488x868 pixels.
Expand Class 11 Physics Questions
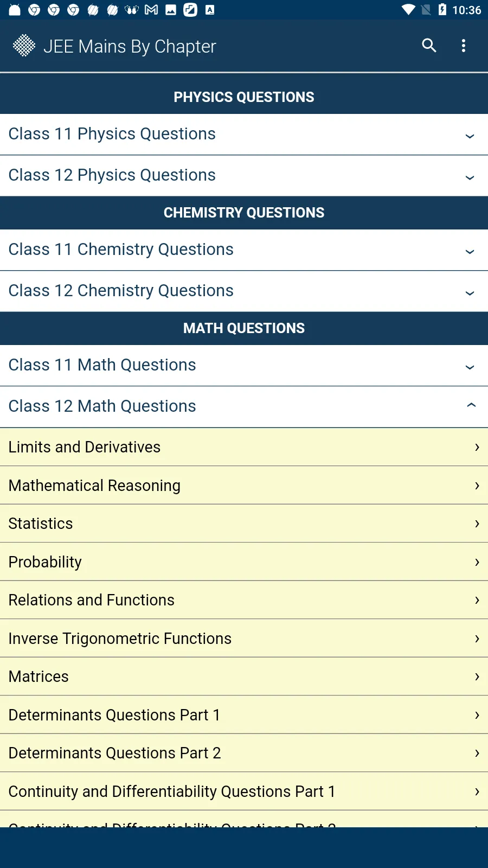[x=470, y=136]
